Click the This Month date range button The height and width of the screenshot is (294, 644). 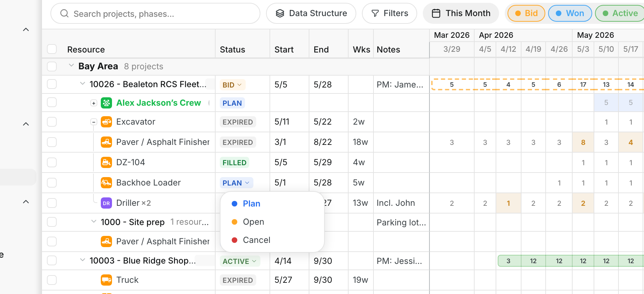tap(461, 13)
